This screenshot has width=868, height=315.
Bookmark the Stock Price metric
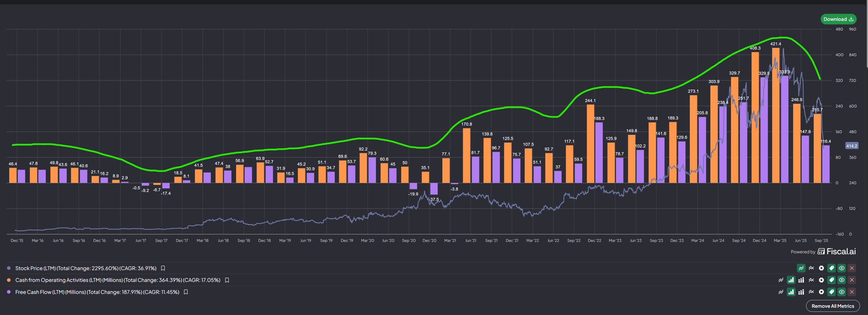pos(163,268)
